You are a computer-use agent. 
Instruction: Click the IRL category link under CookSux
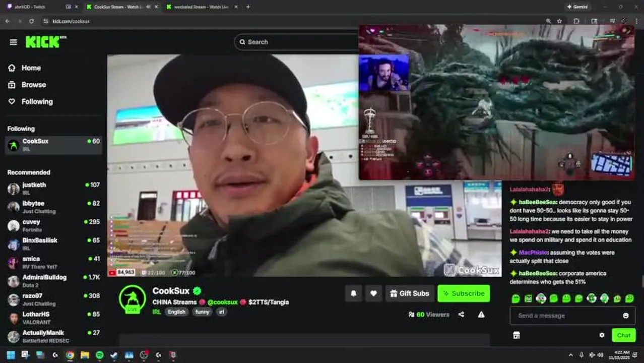click(x=157, y=312)
